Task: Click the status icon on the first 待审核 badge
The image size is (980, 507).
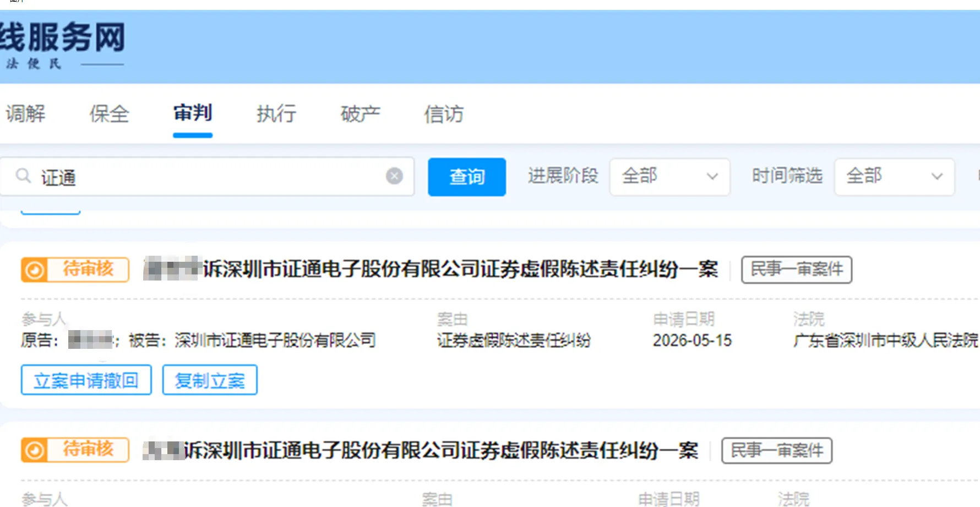Action: [35, 270]
